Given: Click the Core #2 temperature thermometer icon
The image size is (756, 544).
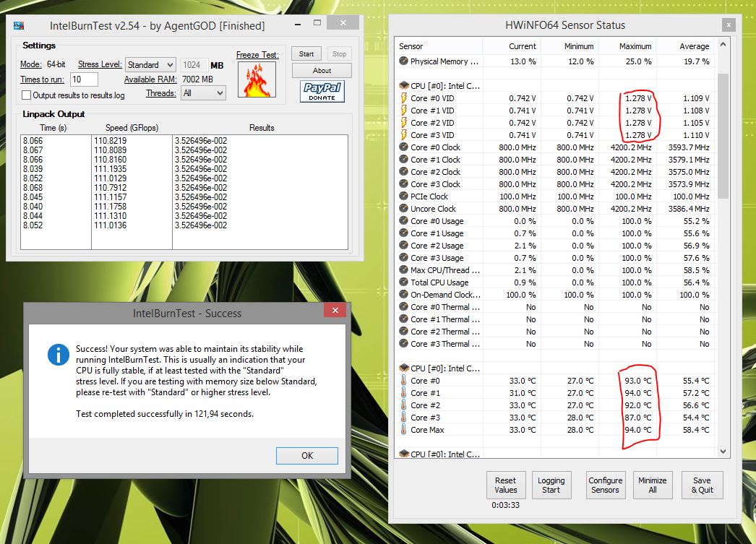Looking at the screenshot, I should pos(403,405).
